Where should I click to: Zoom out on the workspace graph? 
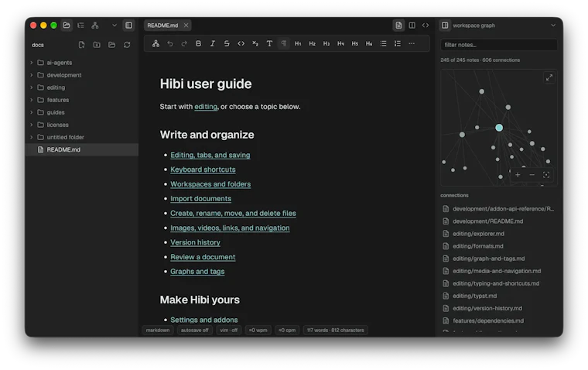532,175
